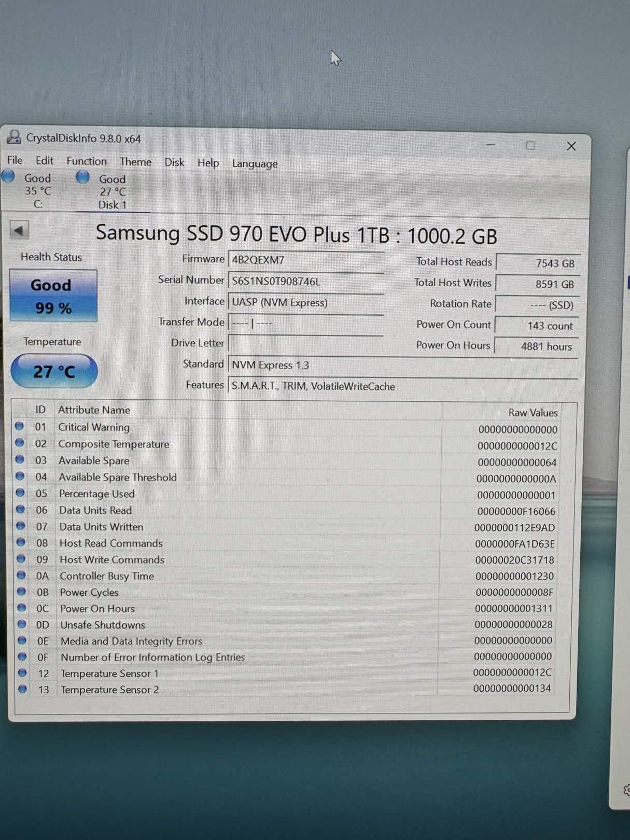Click the status dot beside Temperature Sensor 2
This screenshot has width=630, height=840.
point(22,689)
